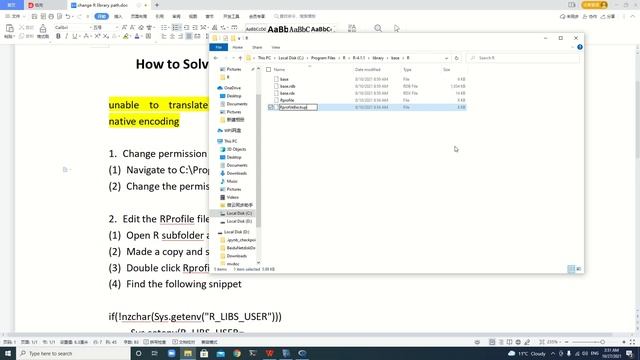This screenshot has width=640, height=360.
Task: Click the Up one level arrow in Explorer
Action: tap(240, 58)
